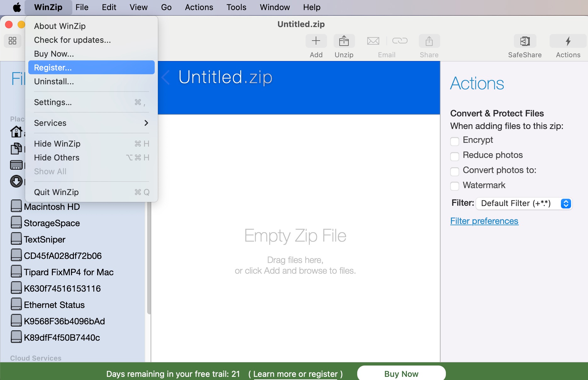Screen dimensions: 588x380
Task: Open the Apple menu icon
Action: pyautogui.click(x=17, y=7)
